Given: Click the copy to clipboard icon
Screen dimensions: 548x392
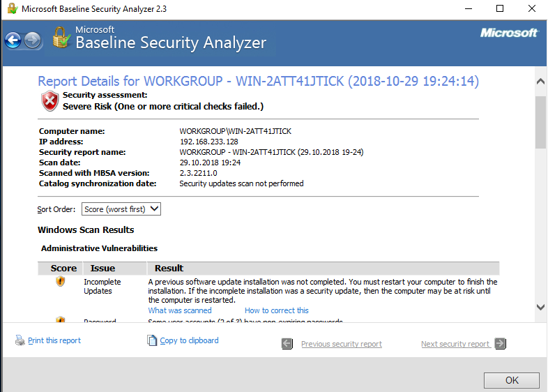Looking at the screenshot, I should pos(153,341).
